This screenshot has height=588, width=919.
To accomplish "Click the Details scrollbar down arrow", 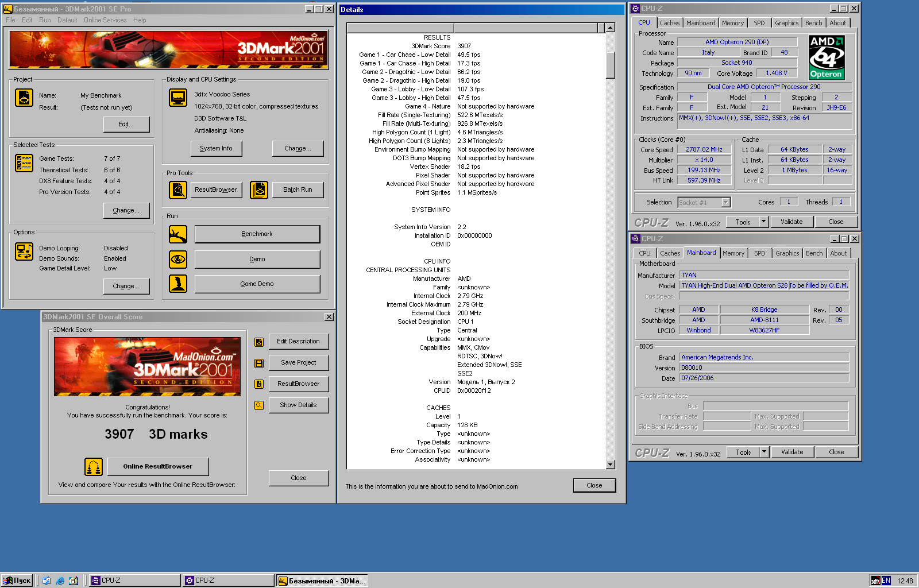I will pyautogui.click(x=611, y=465).
